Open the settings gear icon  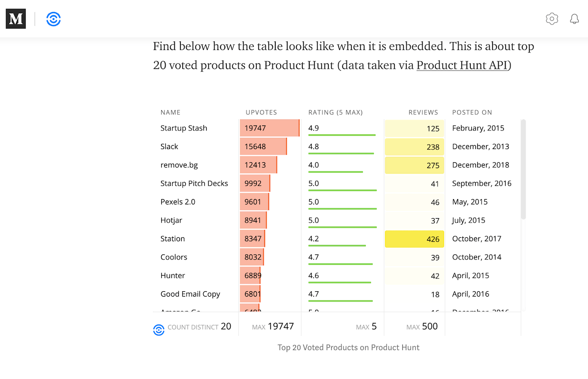point(552,19)
